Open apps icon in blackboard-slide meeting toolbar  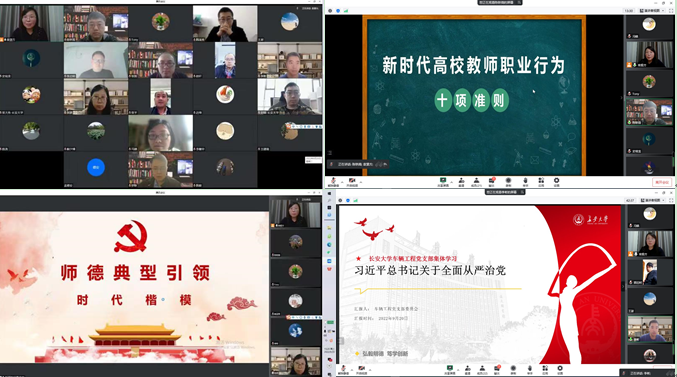click(541, 182)
